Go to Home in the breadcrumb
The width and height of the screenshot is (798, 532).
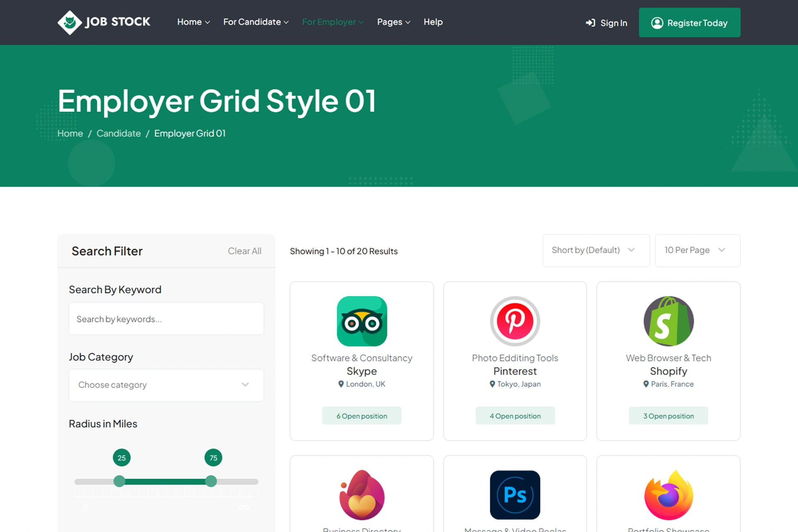[70, 133]
